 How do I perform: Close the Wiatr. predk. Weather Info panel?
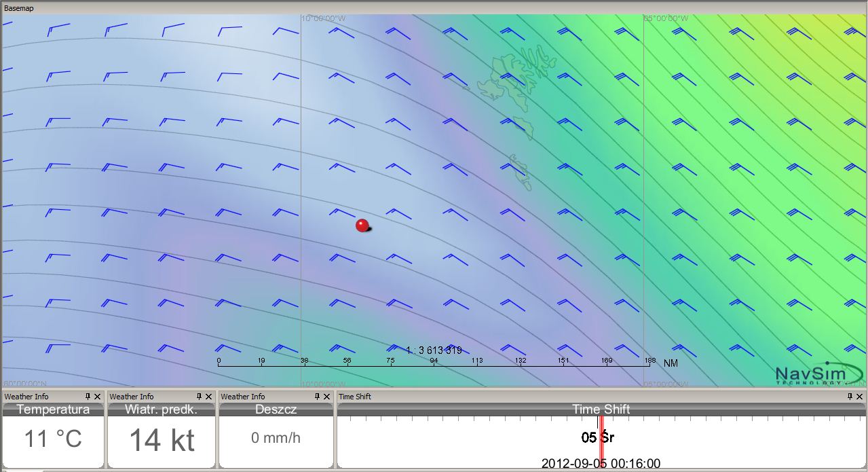click(209, 397)
